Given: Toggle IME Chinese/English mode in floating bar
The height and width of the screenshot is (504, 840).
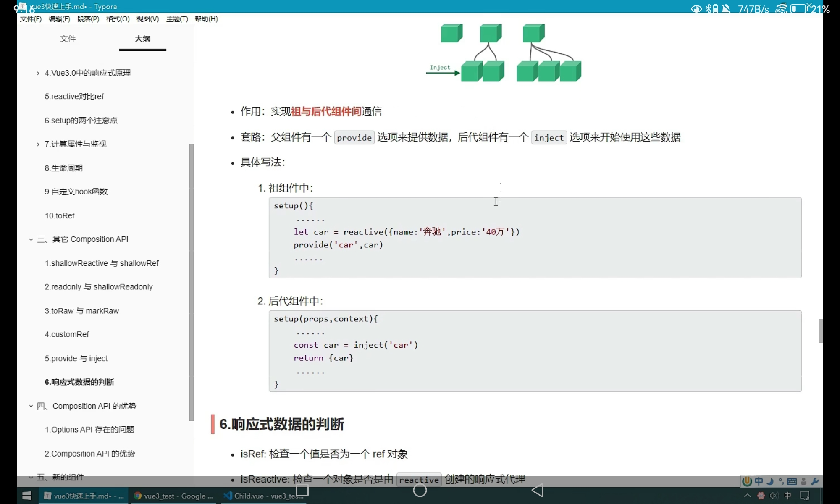Looking at the screenshot, I should tap(759, 481).
